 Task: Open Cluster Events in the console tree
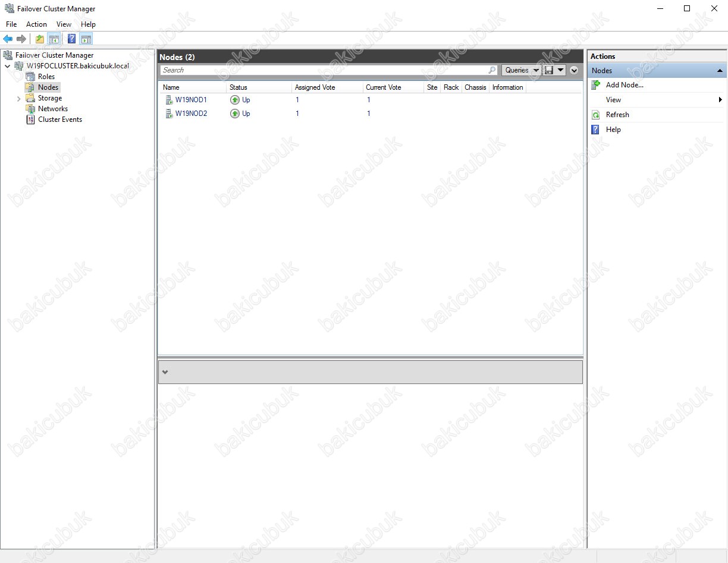(x=60, y=119)
